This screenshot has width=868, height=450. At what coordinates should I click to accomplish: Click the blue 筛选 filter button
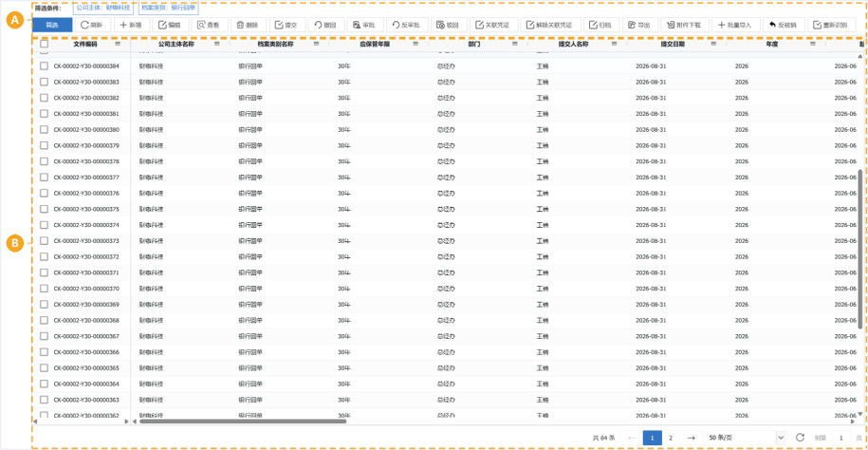tap(52, 25)
